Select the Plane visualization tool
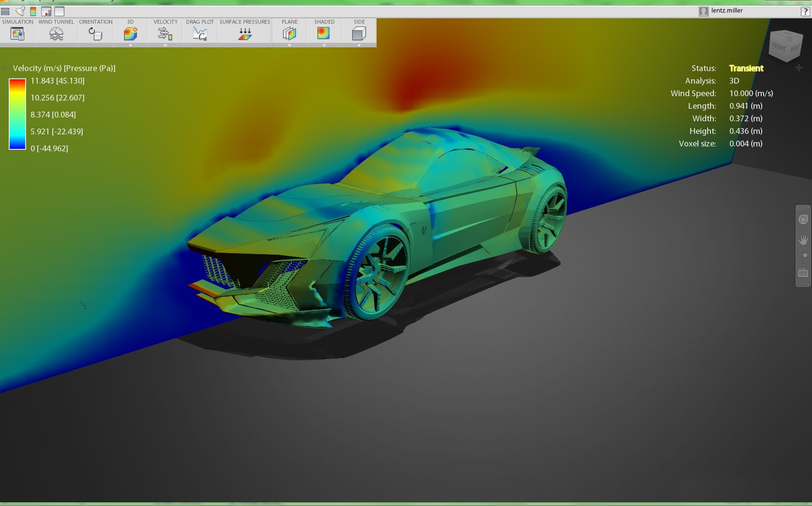The image size is (812, 506). pyautogui.click(x=289, y=33)
